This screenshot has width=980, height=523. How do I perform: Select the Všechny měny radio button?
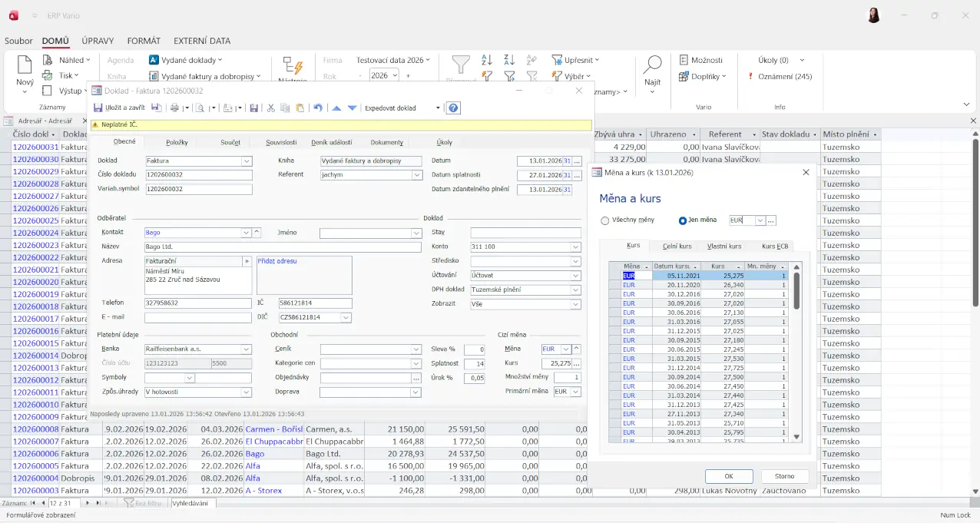pyautogui.click(x=605, y=220)
